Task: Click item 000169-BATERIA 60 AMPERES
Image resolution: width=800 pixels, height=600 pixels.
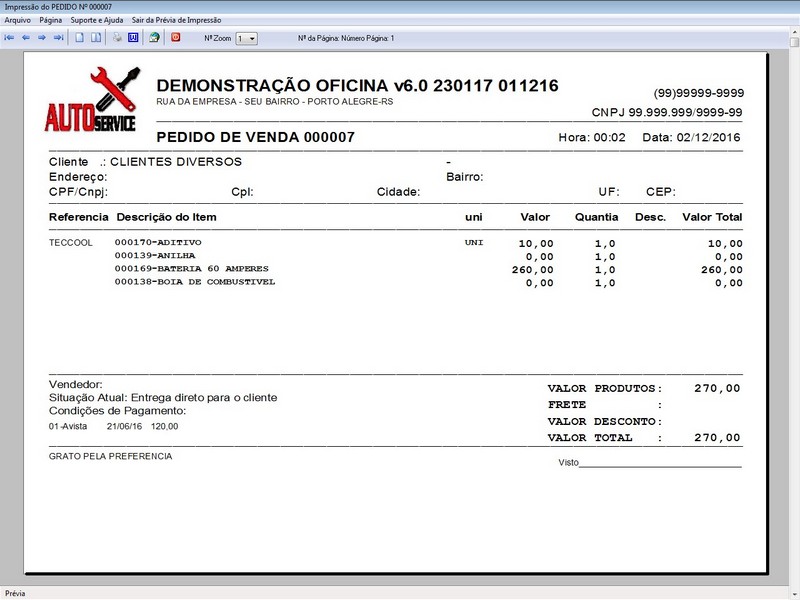Action: tap(191, 269)
